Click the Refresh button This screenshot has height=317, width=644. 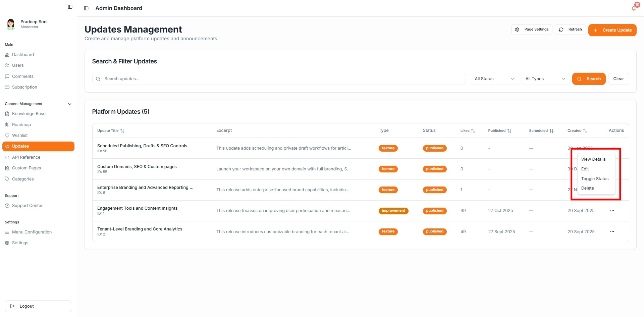pyautogui.click(x=570, y=30)
